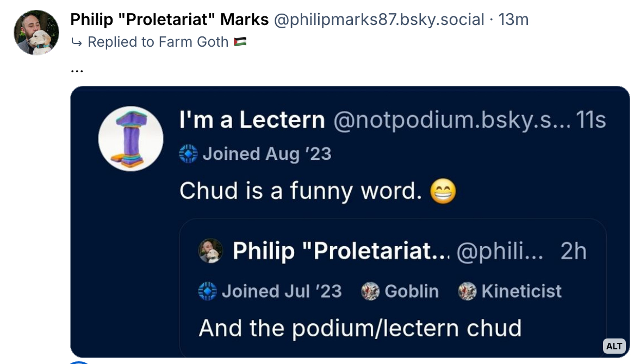Click the 13m post timestamp

[x=513, y=20]
